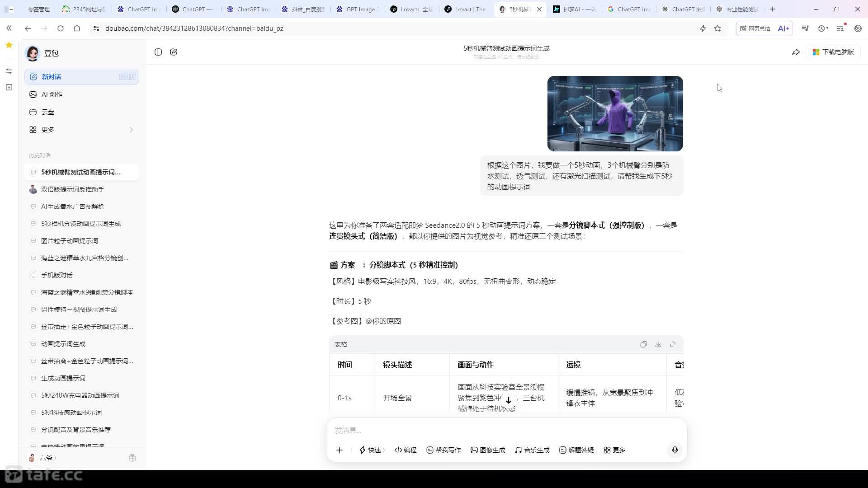Click the 网页总结 page summary button
Viewport: 868px width, 488px height.
(x=755, y=28)
